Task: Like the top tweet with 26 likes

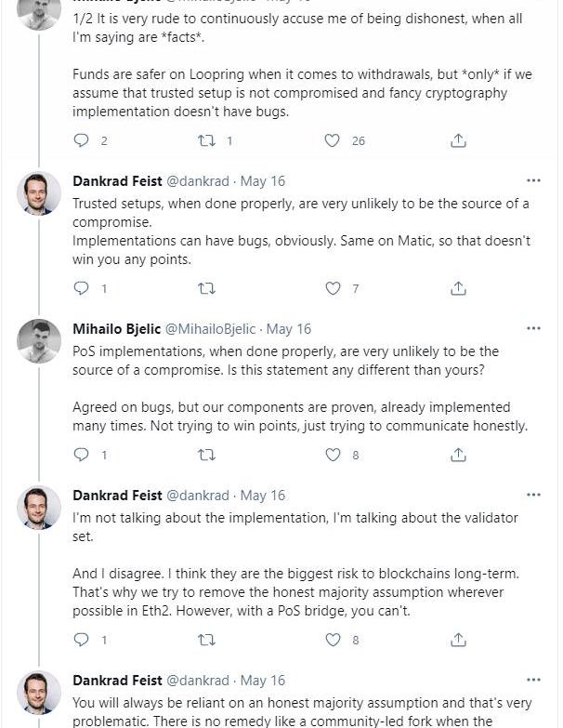Action: point(332,140)
